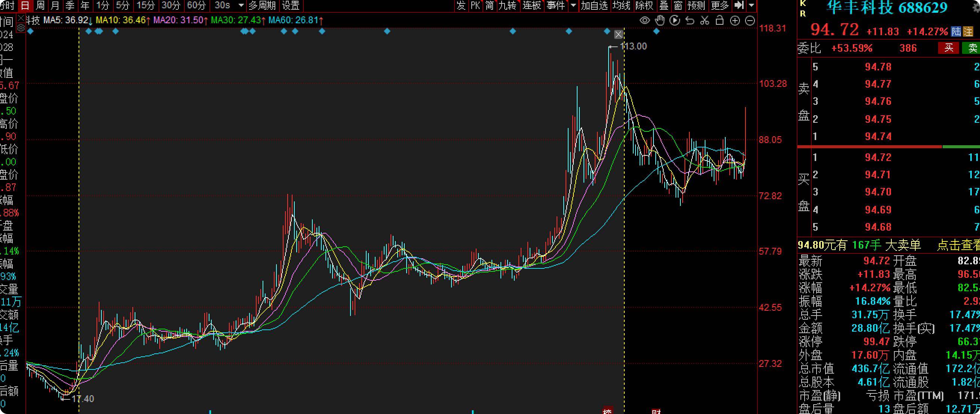
Task: Click the circular play replay icon
Action: pyautogui.click(x=674, y=21)
